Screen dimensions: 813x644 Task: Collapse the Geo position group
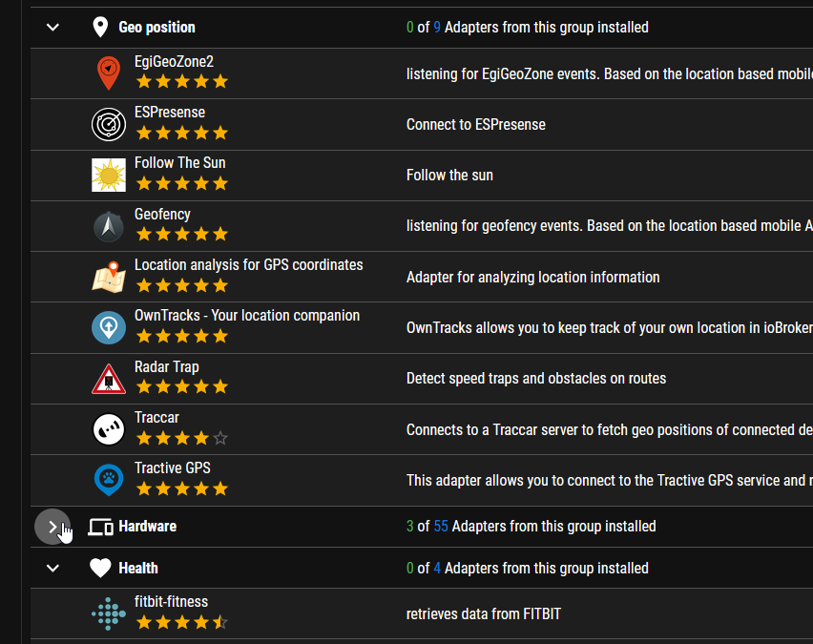click(x=52, y=27)
